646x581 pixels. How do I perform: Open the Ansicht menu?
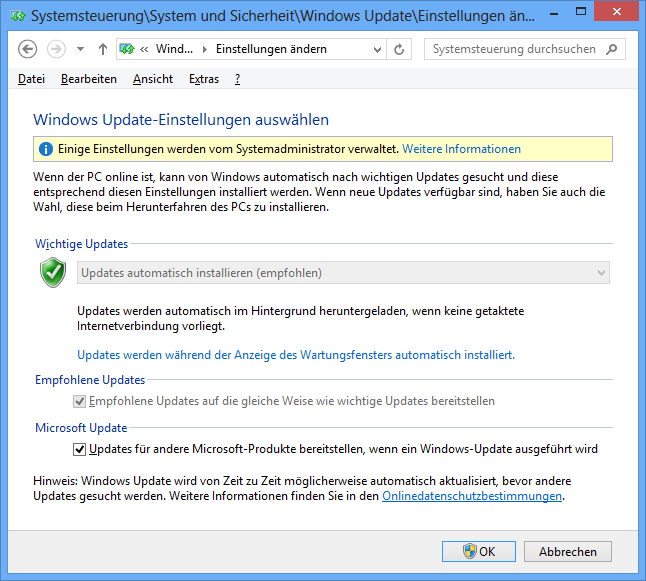point(153,79)
